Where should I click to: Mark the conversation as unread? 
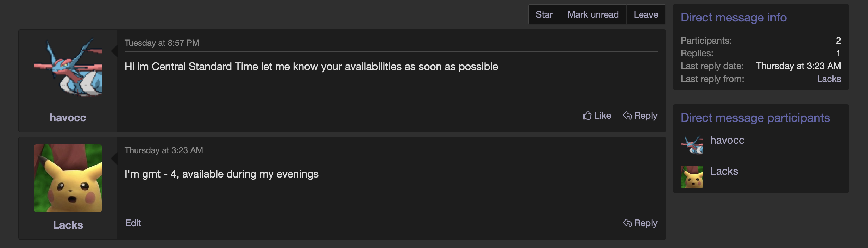pos(593,14)
